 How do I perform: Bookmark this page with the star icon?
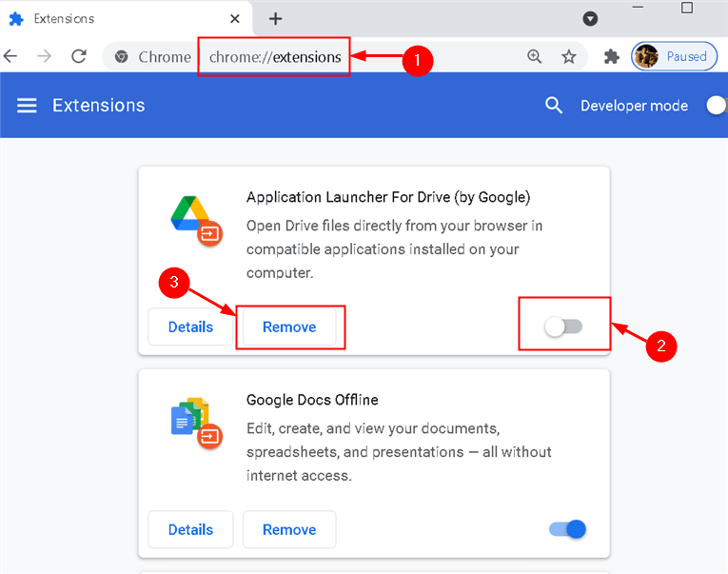tap(569, 56)
